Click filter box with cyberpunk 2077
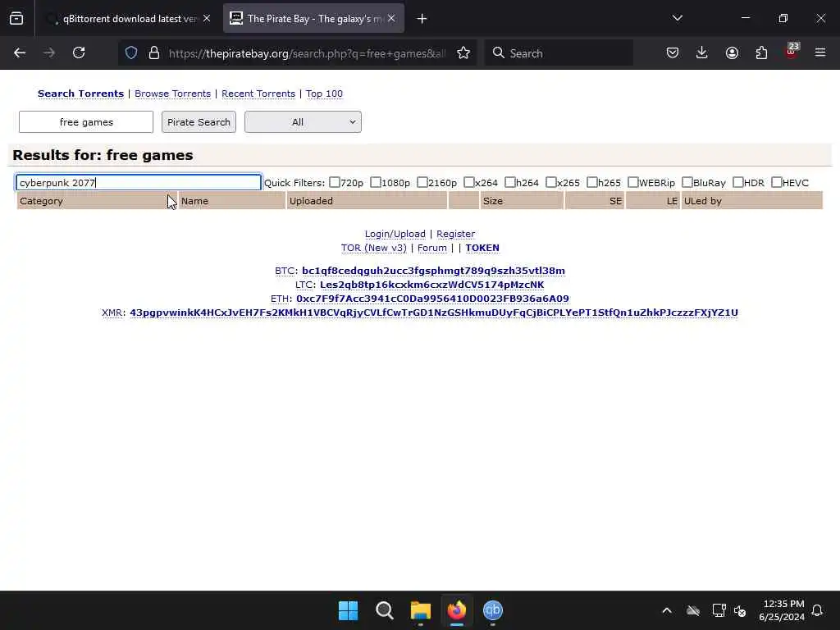840x630 pixels. [139, 183]
